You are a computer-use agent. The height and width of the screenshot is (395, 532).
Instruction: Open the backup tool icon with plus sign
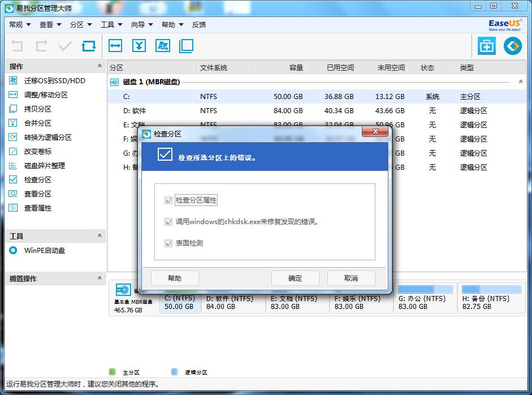point(487,46)
